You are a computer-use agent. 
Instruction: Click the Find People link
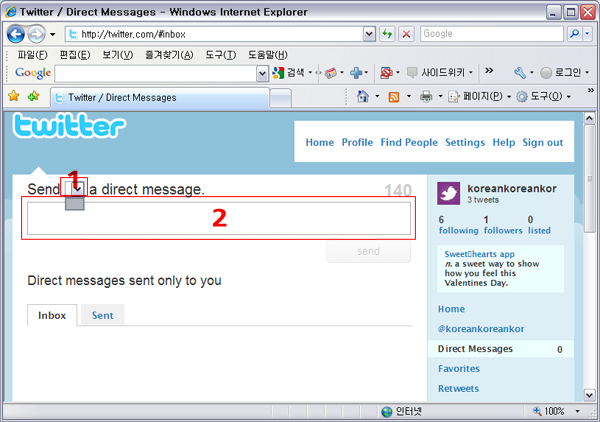pyautogui.click(x=409, y=142)
